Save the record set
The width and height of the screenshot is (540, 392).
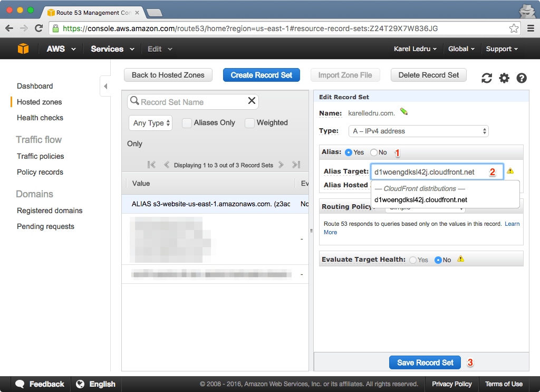tap(425, 362)
